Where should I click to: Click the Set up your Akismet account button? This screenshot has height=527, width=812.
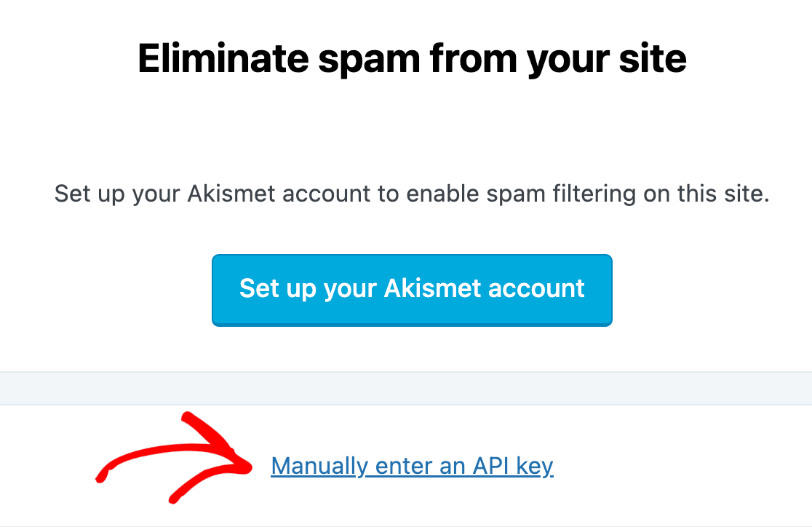coord(412,289)
